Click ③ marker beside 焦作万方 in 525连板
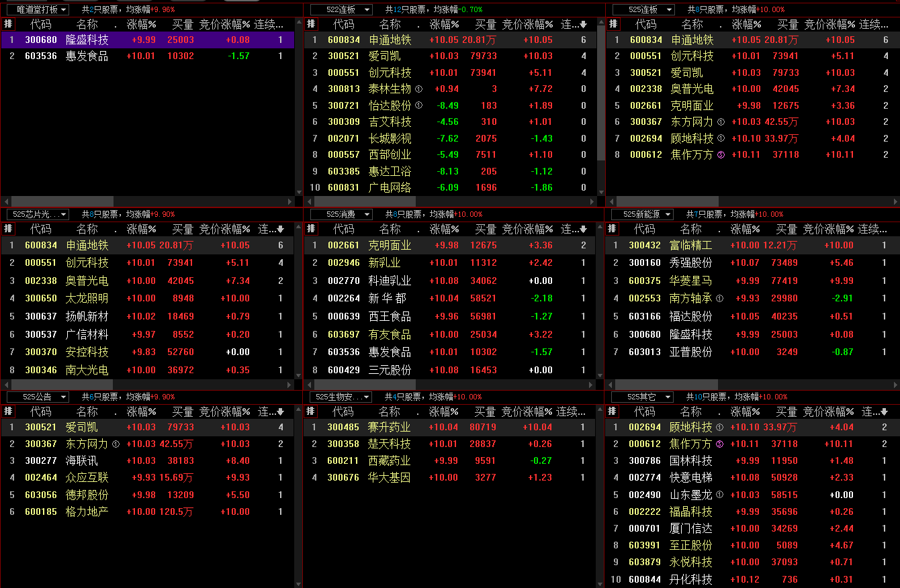Image resolution: width=900 pixels, height=588 pixels. tap(721, 155)
